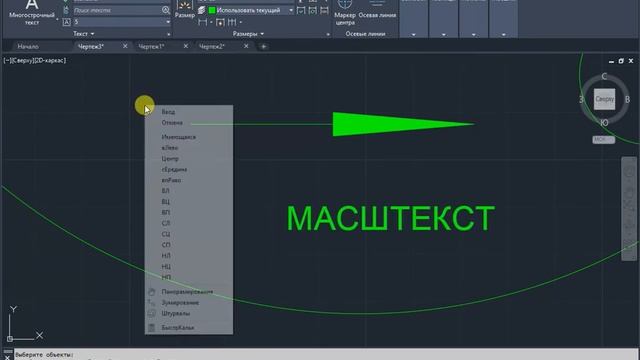Click the Выберите объекты command prompt
This screenshot has height=360, width=640.
[x=44, y=355]
